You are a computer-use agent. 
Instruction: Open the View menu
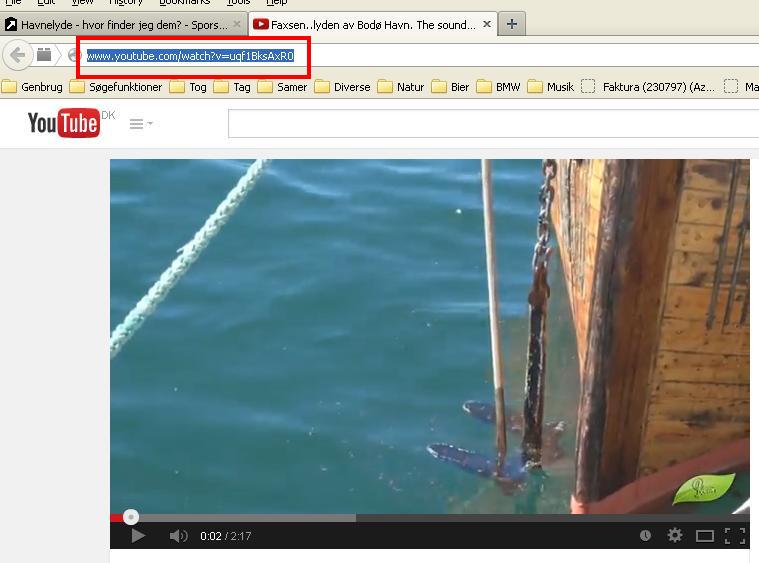tap(82, 2)
